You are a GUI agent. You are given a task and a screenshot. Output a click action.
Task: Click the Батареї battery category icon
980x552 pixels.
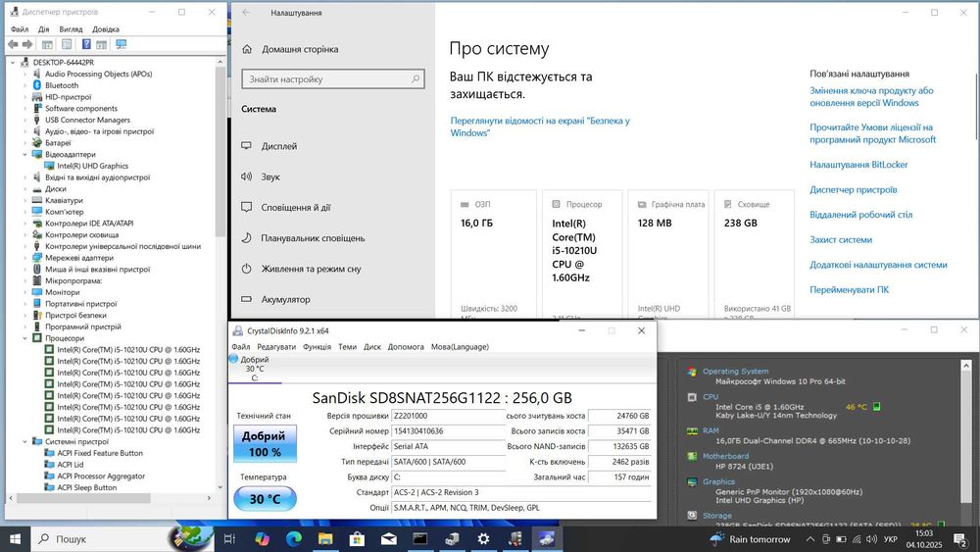(37, 142)
